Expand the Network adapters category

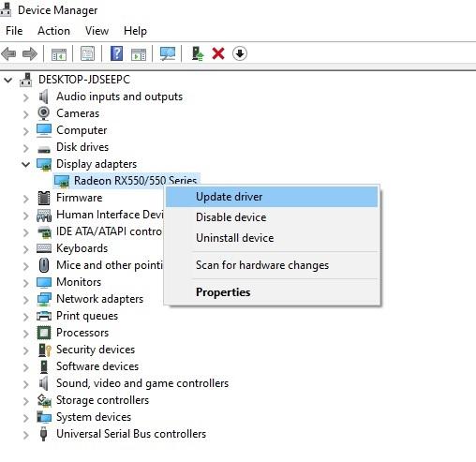click(26, 300)
